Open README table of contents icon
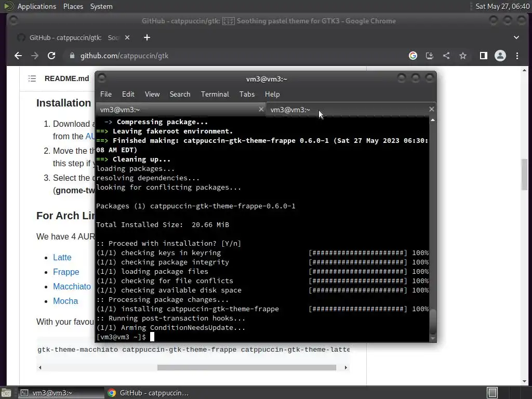Viewport: 532px width, 399px height. 32,79
